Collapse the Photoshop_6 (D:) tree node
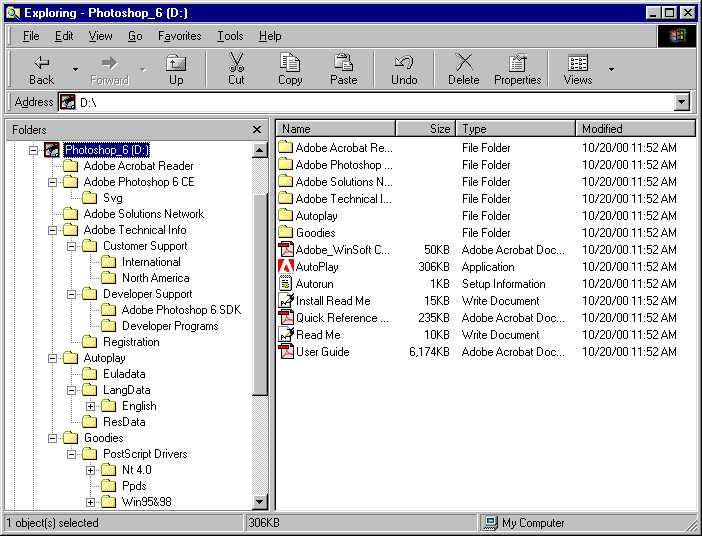 point(33,150)
